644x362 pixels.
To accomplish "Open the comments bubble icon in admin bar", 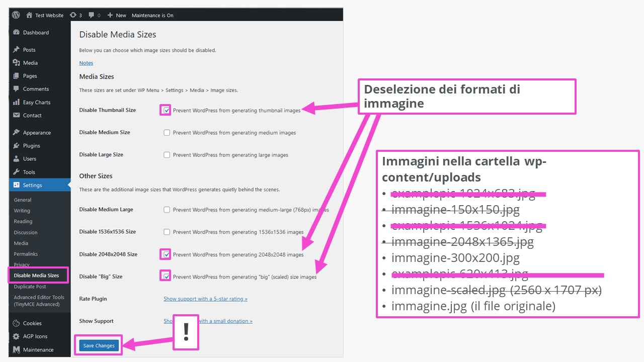I will (92, 15).
